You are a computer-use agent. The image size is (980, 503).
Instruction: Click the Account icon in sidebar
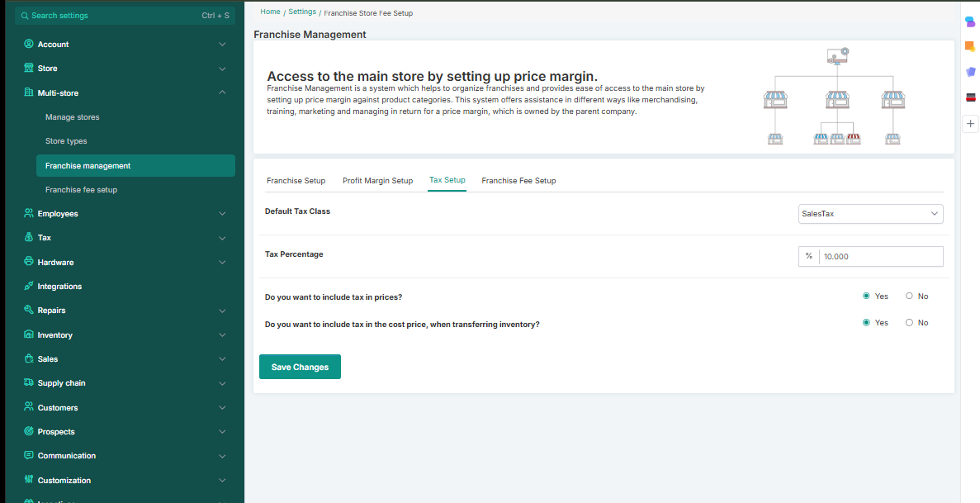point(29,45)
